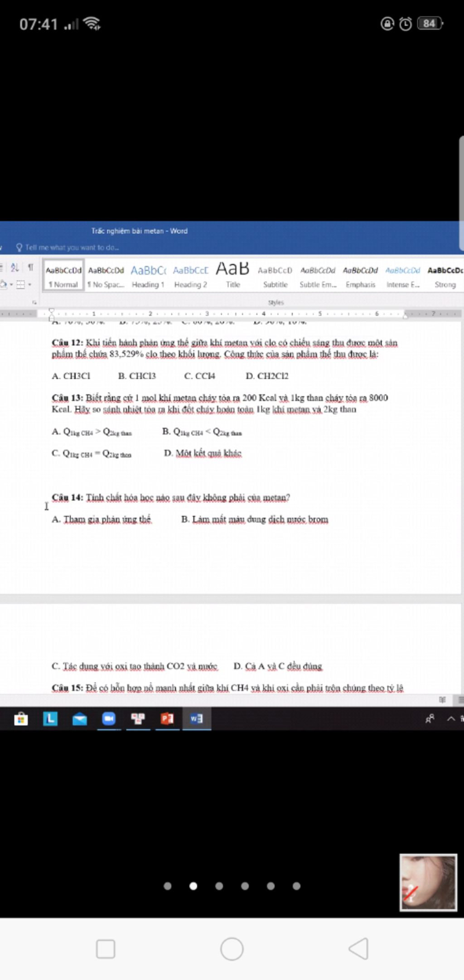The width and height of the screenshot is (464, 980).
Task: Click the Word icon on the taskbar
Action: click(197, 718)
